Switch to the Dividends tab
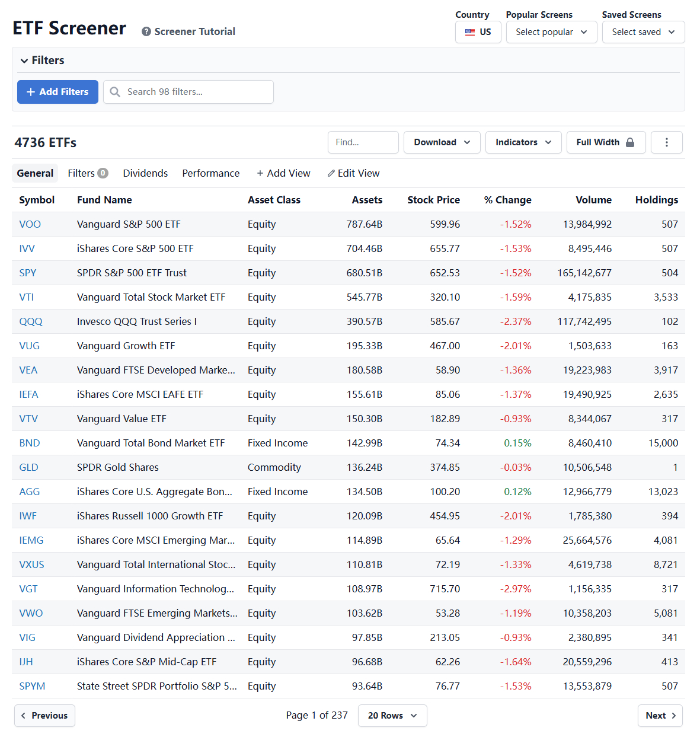The width and height of the screenshot is (700, 737). point(145,173)
